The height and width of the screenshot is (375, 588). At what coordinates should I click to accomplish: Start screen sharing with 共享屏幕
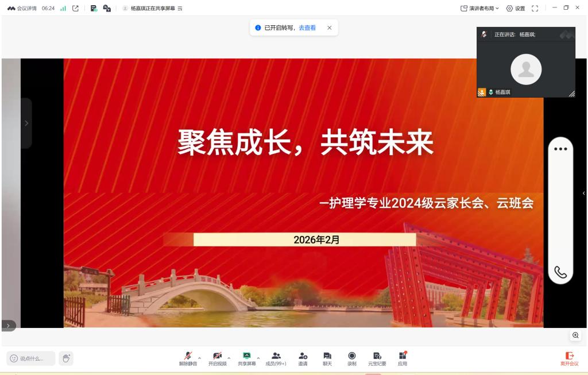(x=247, y=358)
